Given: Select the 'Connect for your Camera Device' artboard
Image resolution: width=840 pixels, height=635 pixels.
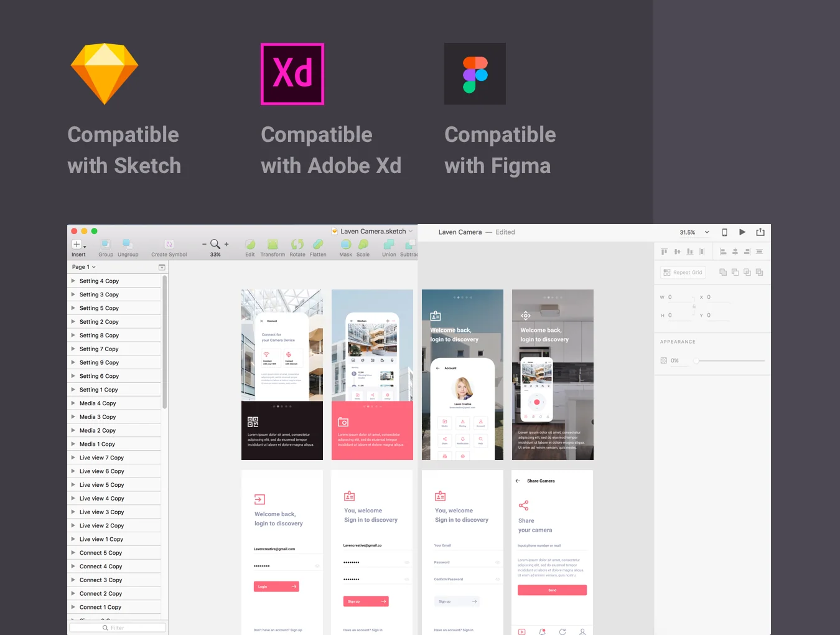Looking at the screenshot, I should pos(282,375).
